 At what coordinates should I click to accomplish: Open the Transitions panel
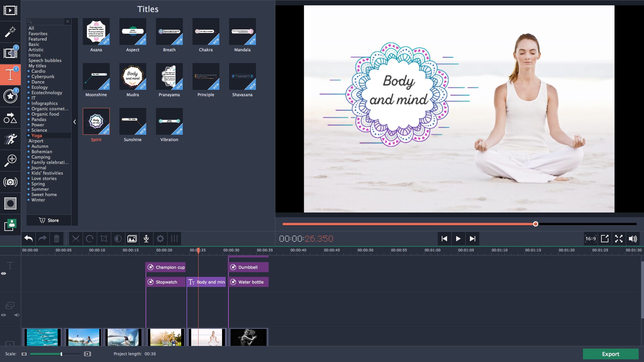point(10,54)
